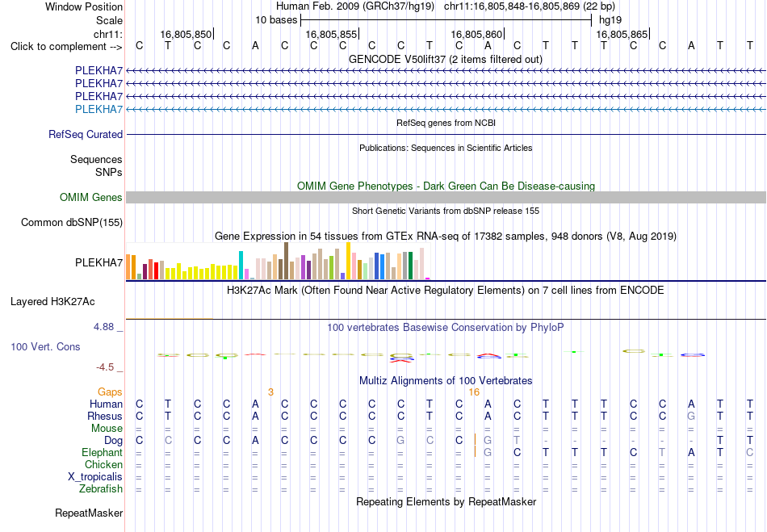Click the SNPs track label
The width and height of the screenshot is (767, 532).
[x=109, y=172]
